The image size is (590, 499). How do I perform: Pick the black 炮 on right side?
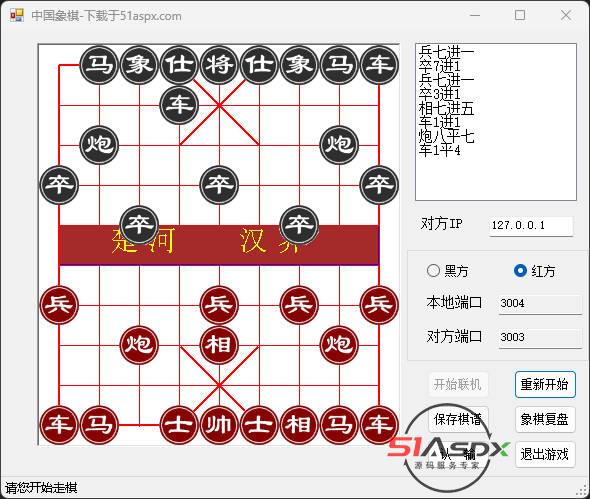339,145
